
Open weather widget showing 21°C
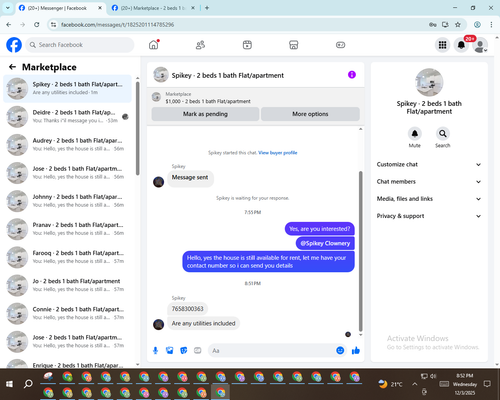[390, 384]
